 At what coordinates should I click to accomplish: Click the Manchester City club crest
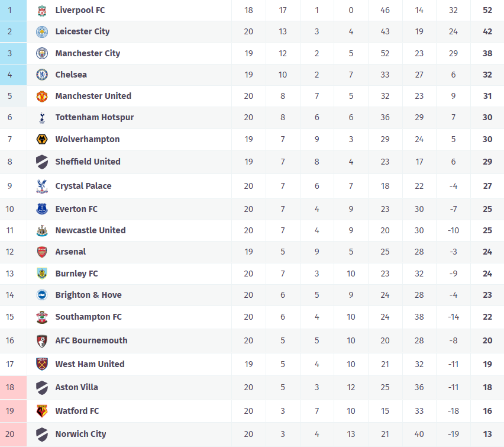click(41, 53)
